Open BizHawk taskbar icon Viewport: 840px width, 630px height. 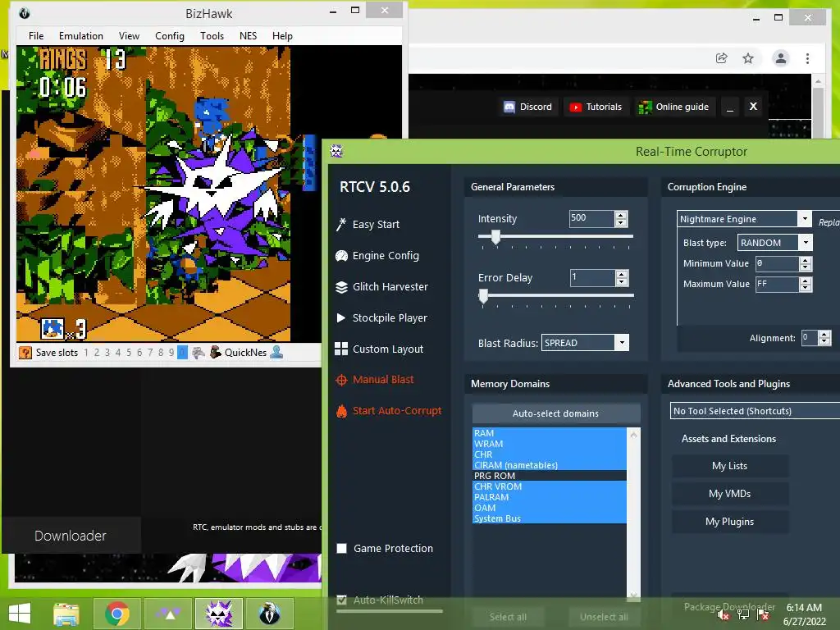pos(269,614)
